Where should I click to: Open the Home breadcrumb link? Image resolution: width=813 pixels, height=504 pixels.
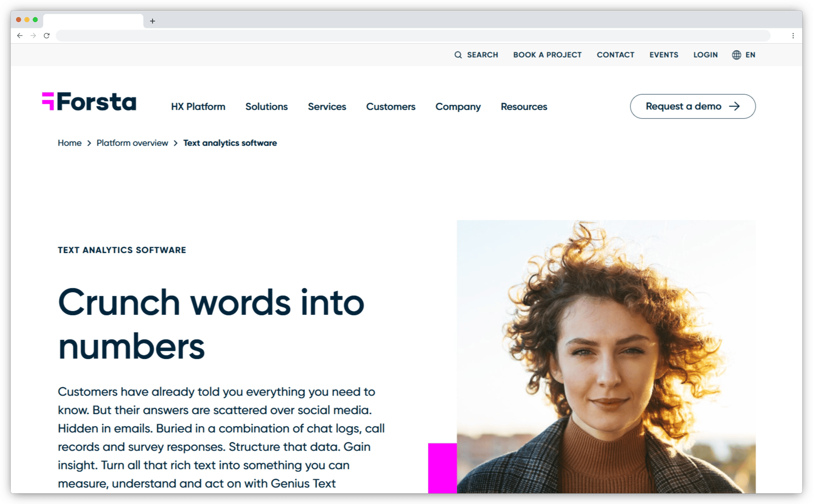click(69, 143)
